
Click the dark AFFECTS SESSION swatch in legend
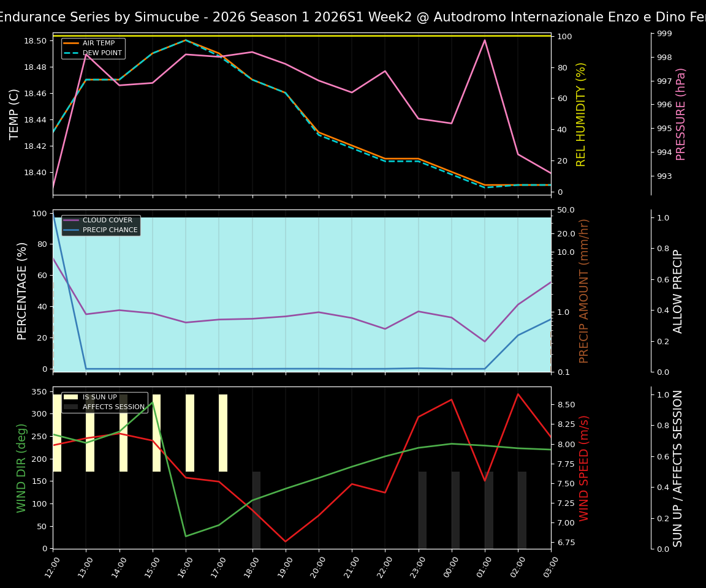point(69,406)
